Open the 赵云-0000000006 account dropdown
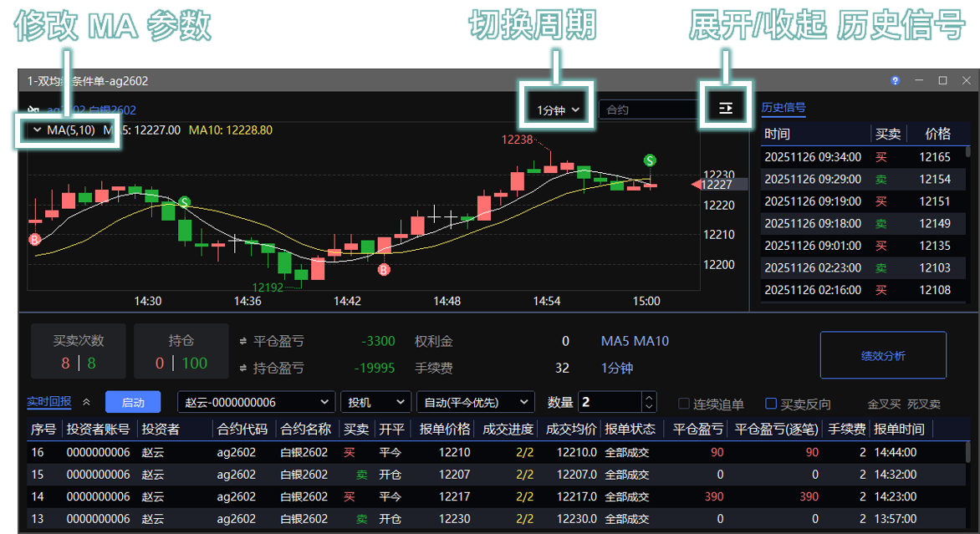The width and height of the screenshot is (980, 534). 256,403
